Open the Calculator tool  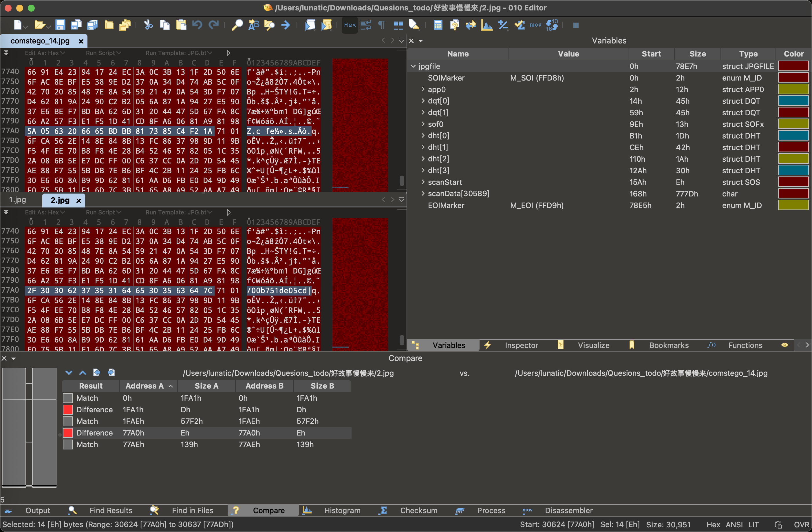point(438,25)
